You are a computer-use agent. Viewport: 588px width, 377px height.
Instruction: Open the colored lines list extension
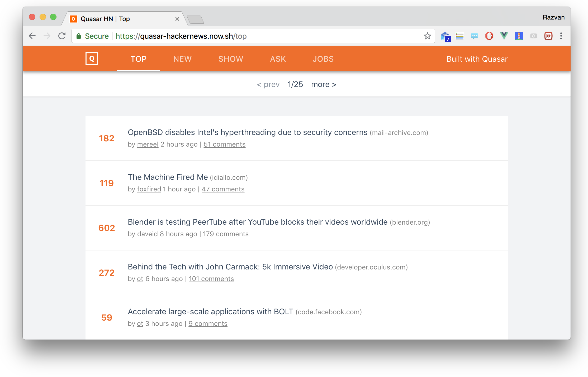coord(460,36)
